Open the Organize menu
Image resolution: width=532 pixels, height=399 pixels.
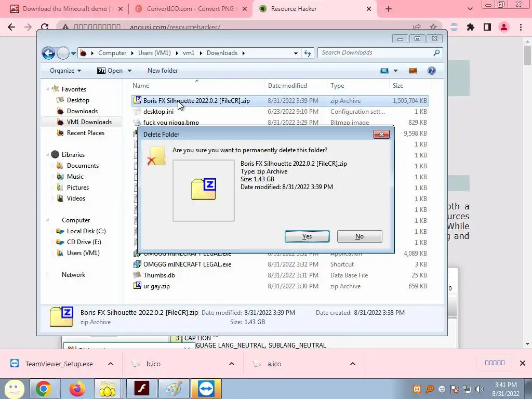coord(65,71)
